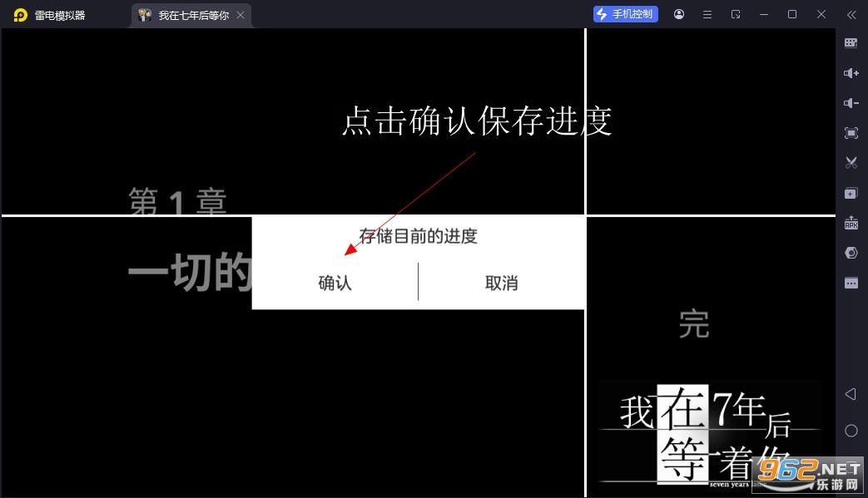This screenshot has height=498, width=868.
Task: Click the scissors screenshot icon
Action: point(851,163)
